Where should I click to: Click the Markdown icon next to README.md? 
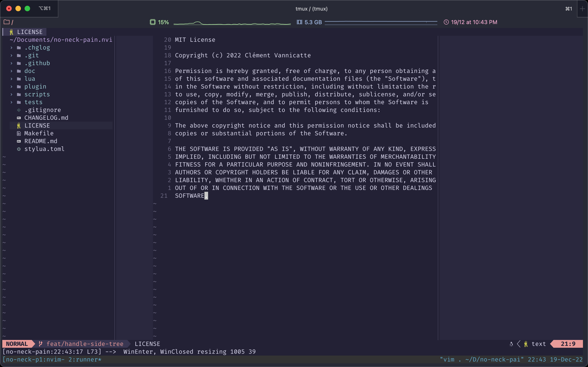(x=19, y=141)
